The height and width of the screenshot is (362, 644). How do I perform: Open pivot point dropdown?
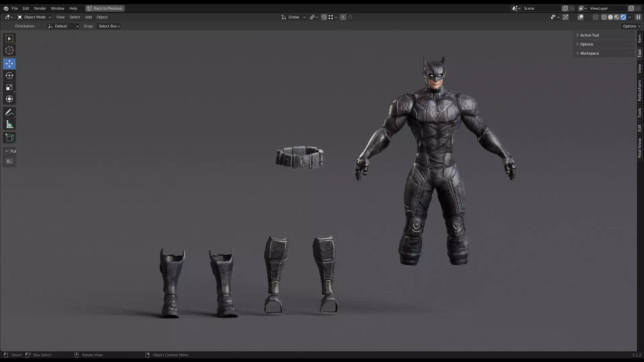pos(314,17)
